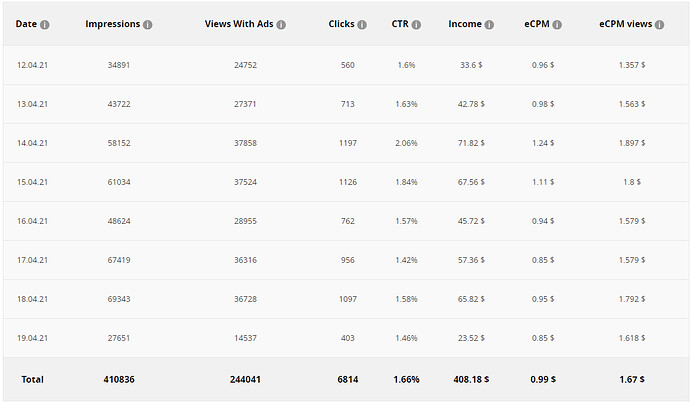This screenshot has width=690, height=403.
Task: Click the Impressions column header
Action: coord(112,24)
